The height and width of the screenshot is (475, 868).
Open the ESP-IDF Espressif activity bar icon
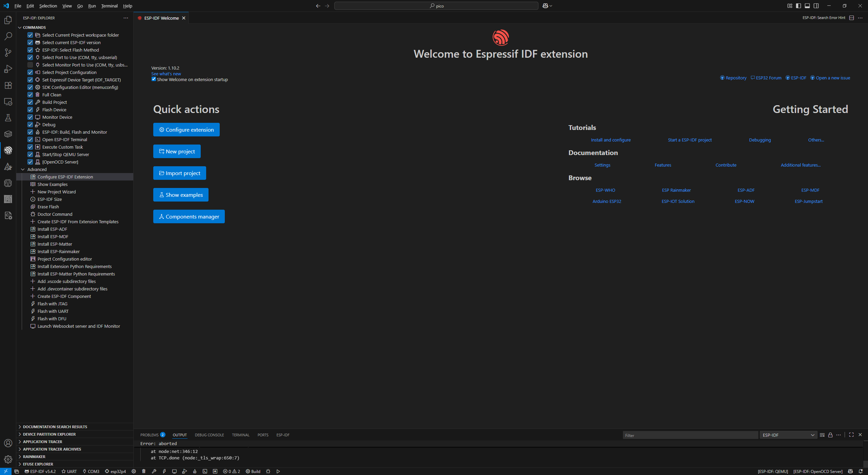point(8,150)
